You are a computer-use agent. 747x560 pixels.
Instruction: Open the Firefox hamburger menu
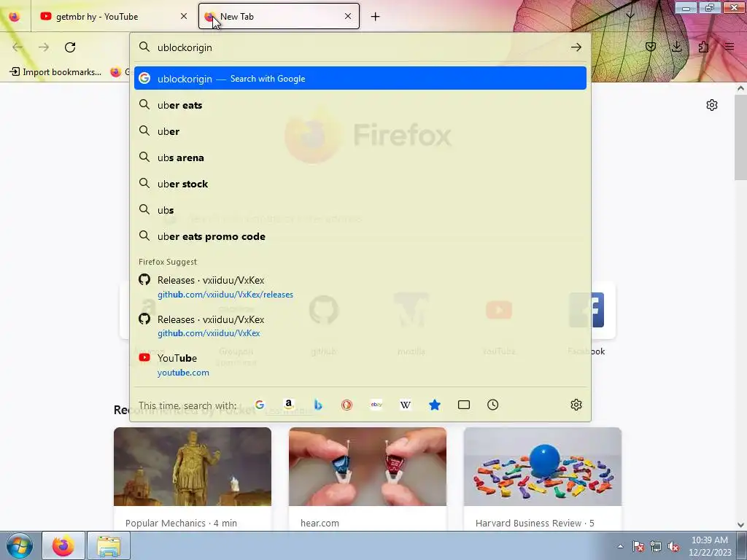tap(729, 47)
